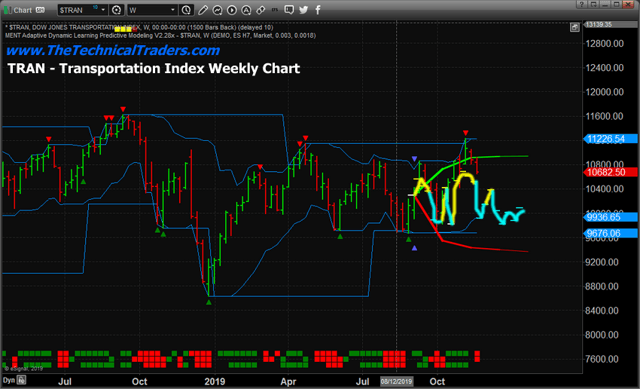Expand the $TRAN symbol dropdown arrow
The height and width of the screenshot is (389, 640).
point(103,10)
